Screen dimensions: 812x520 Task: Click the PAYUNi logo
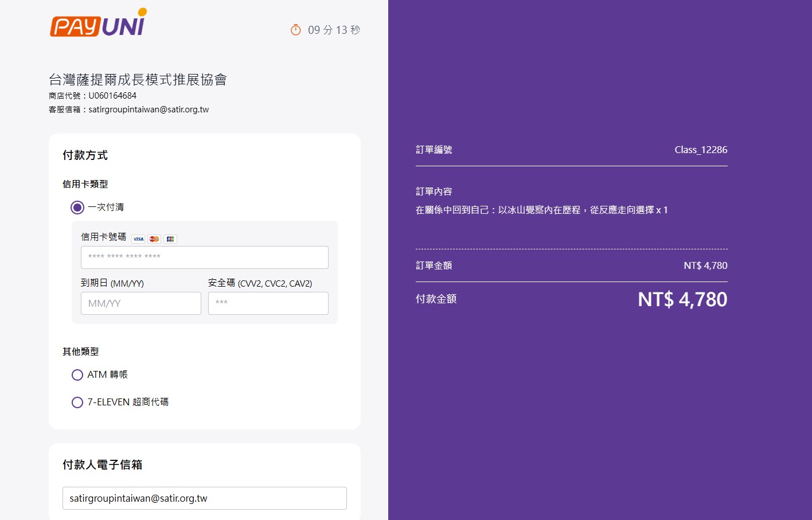point(98,24)
